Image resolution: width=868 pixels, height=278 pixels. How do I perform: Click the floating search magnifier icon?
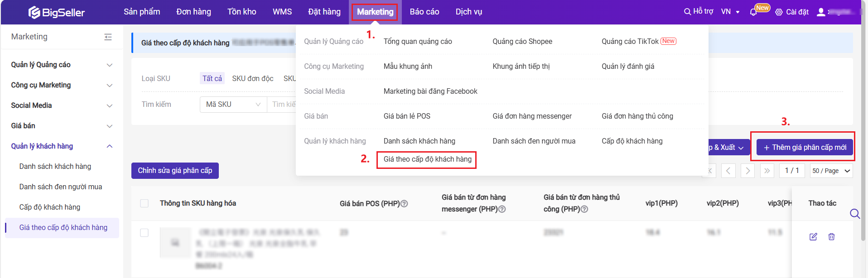[854, 214]
